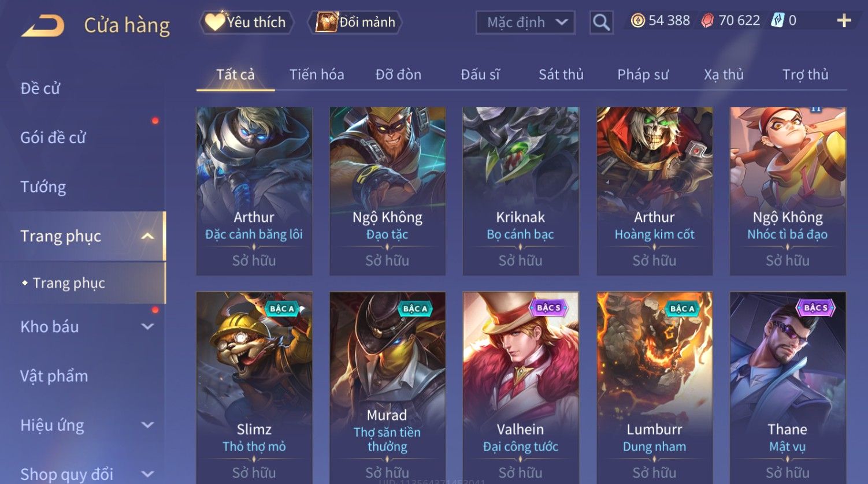
Task: Open Tướng in the sidebar
Action: click(x=43, y=187)
